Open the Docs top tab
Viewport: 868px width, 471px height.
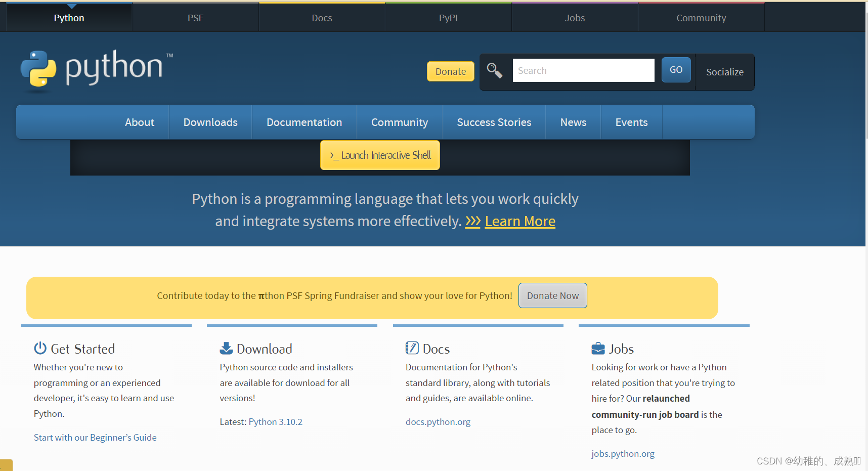tap(322, 18)
